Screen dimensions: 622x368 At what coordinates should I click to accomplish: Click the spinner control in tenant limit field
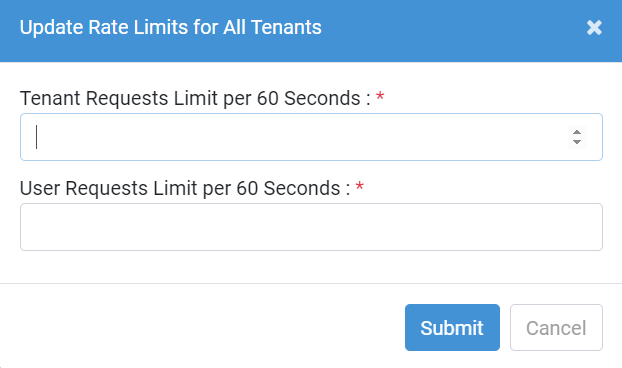point(577,137)
